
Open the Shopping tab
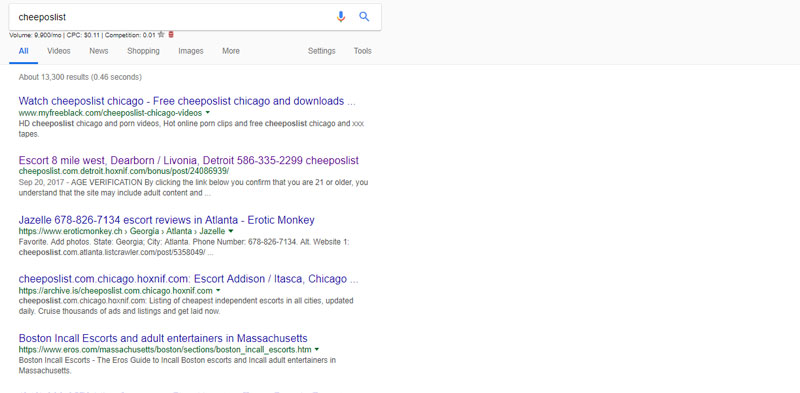143,51
